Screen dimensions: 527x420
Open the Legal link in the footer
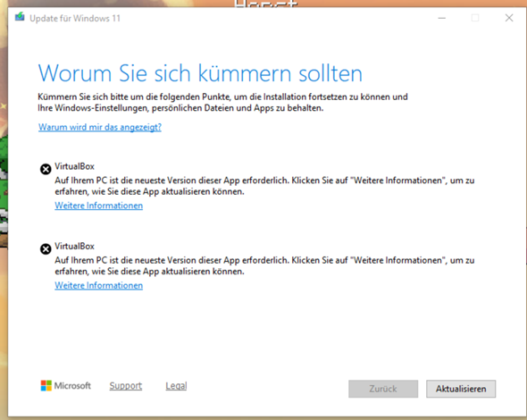click(x=176, y=386)
